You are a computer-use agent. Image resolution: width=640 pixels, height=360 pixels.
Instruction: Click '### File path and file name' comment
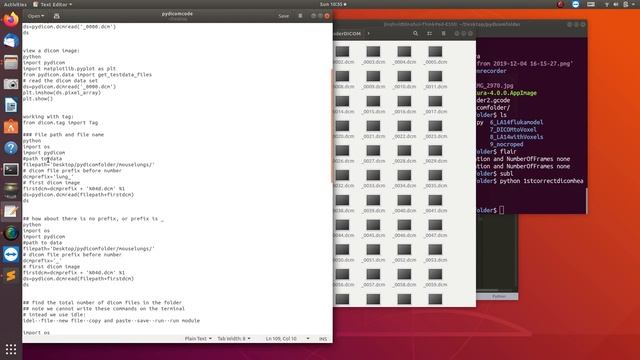click(x=63, y=134)
